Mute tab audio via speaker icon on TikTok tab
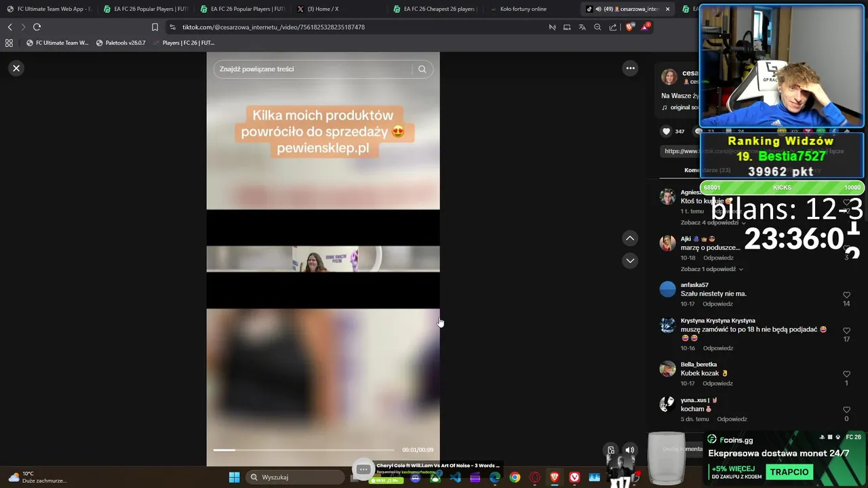Screen dimensions: 868x488 coord(598,9)
